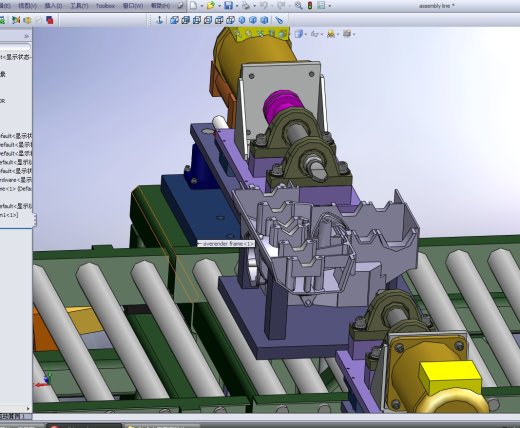This screenshot has width=520, height=428.
Task: Select the <1> (Defa… tree item
Action: pyautogui.click(x=16, y=189)
